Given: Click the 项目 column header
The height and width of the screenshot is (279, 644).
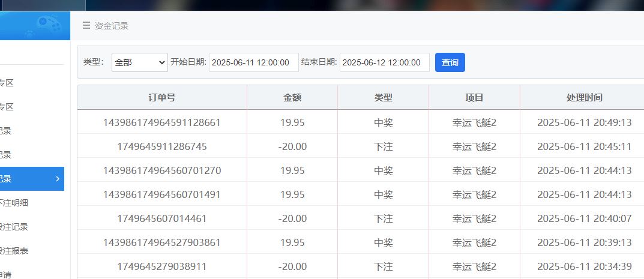Looking at the screenshot, I should point(474,97).
